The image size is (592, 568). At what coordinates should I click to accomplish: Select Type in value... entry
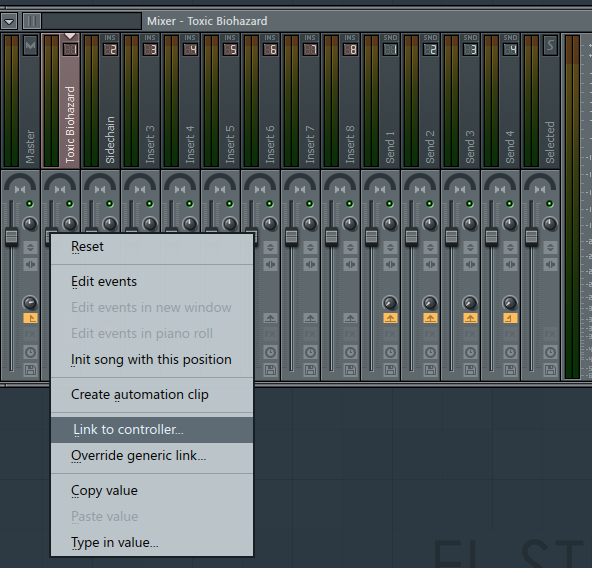pyautogui.click(x=152, y=543)
